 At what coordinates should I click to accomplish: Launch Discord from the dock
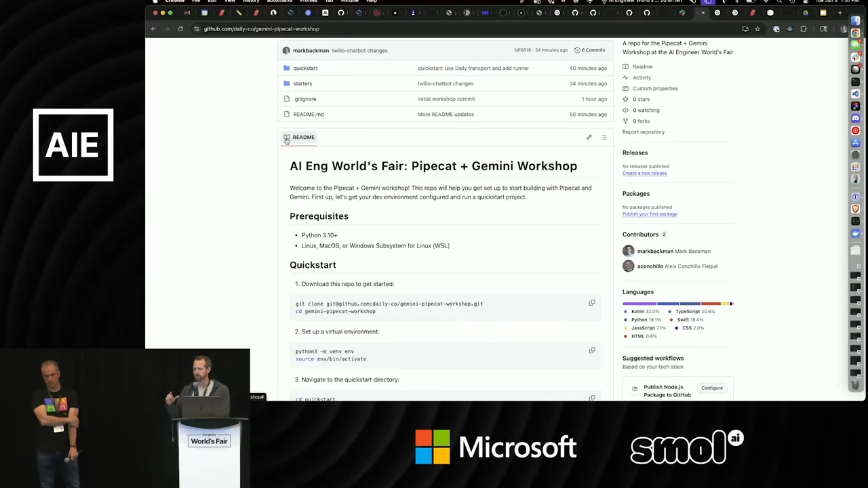coord(856,118)
